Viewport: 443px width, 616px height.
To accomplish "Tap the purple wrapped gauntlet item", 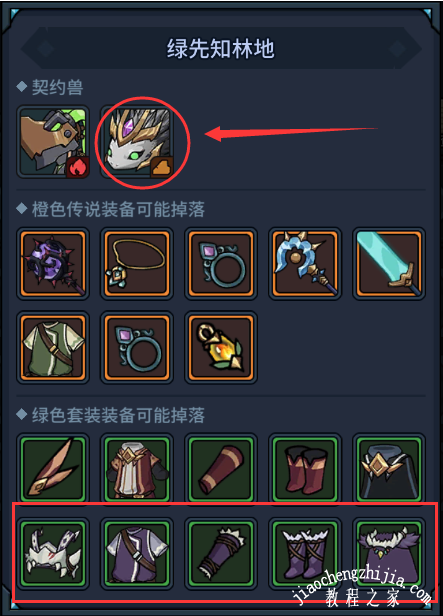I will pos(221,554).
